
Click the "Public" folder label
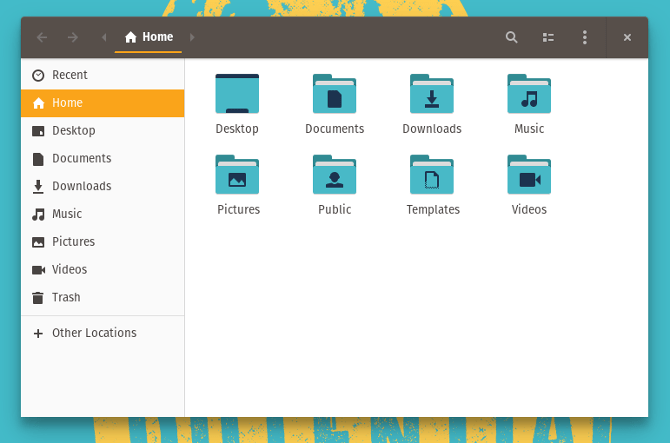(x=335, y=210)
